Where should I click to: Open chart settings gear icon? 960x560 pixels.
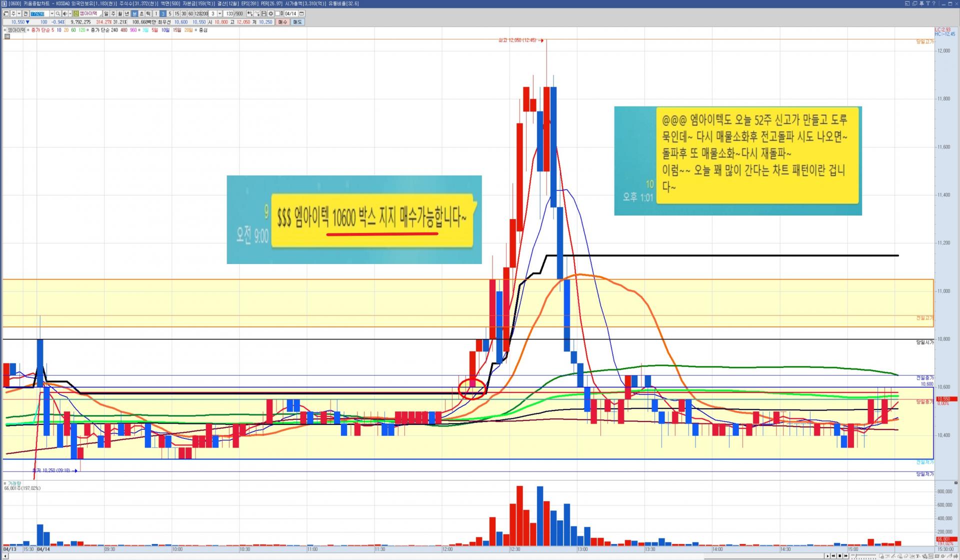(x=270, y=13)
